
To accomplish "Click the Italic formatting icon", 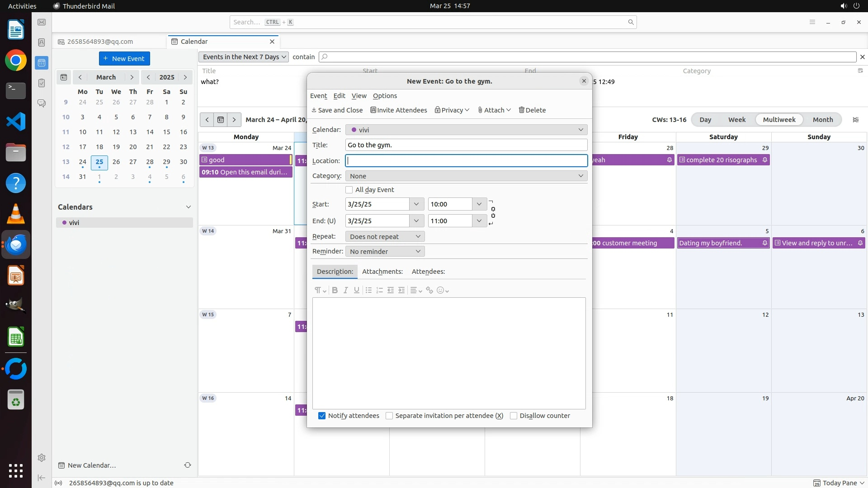I will (x=346, y=291).
